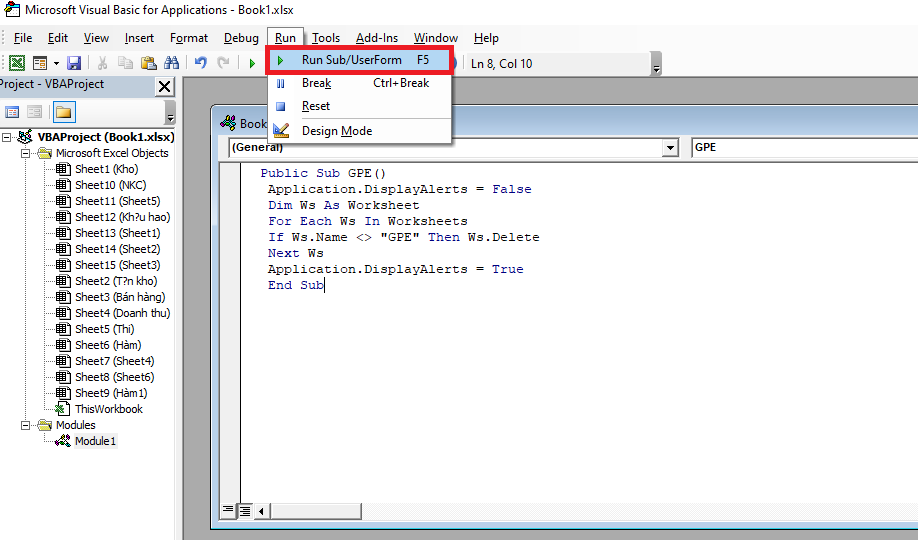918x540 pixels.
Task: Select Sheet4 (Doanh thu) tree item
Action: 122,313
